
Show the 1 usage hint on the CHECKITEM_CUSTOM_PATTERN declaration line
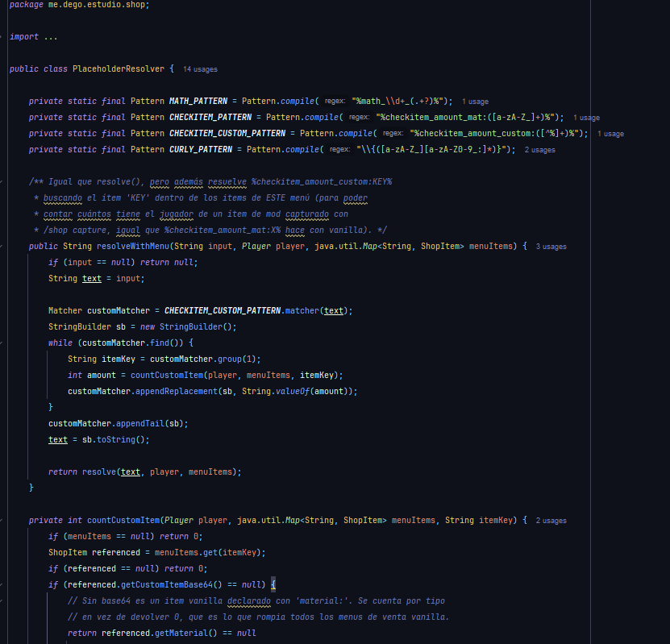tap(610, 134)
